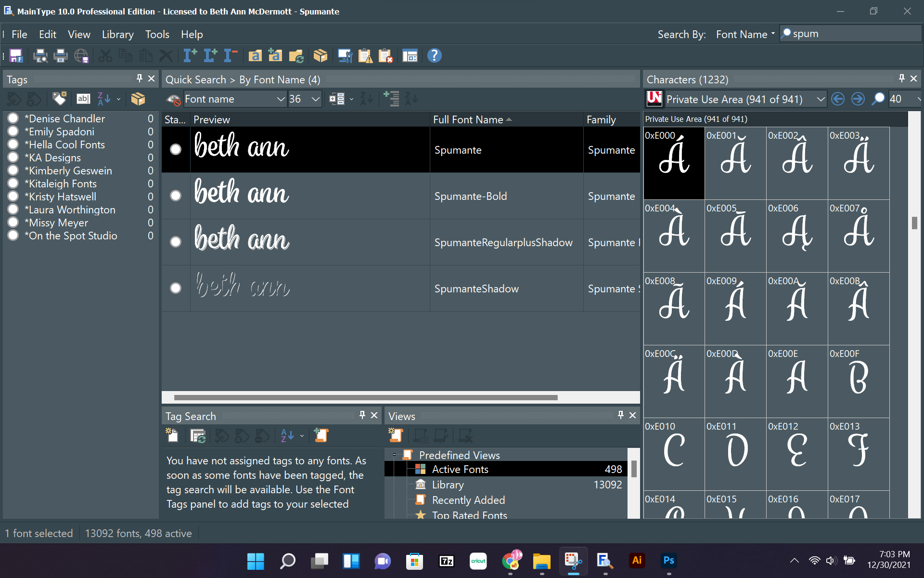Toggle status circle for SpumanteRegularplusShadow
The width and height of the screenshot is (924, 578).
176,242
